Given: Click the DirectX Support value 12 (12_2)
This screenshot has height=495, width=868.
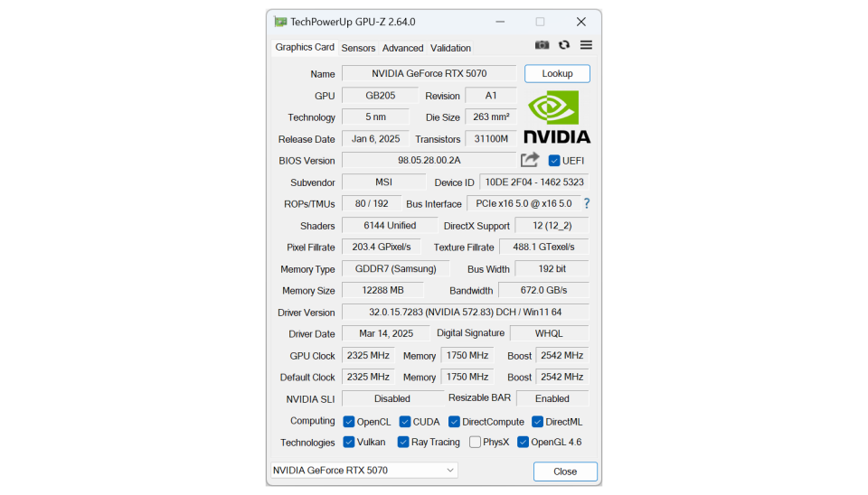Looking at the screenshot, I should pyautogui.click(x=552, y=225).
